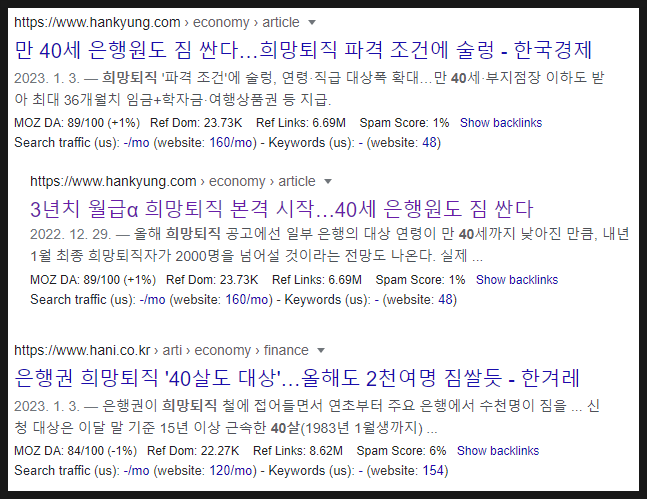
Task: Show backlinks for the first hankyung result
Action: pyautogui.click(x=501, y=123)
